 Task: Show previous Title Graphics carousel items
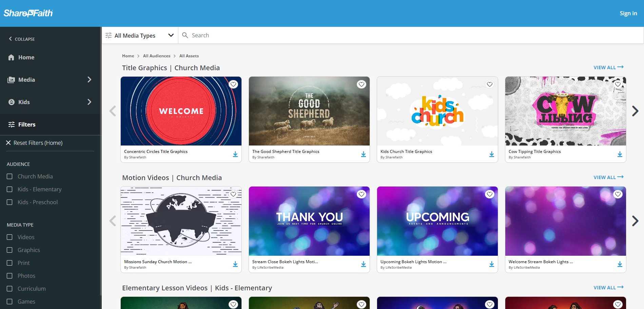pos(113,111)
